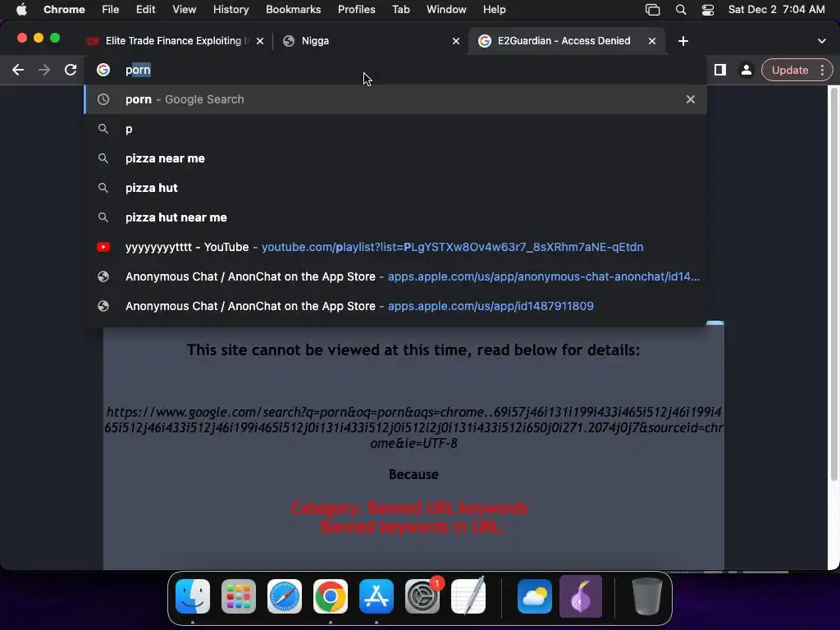Select the 'p' search suggestion
840x630 pixels.
click(x=395, y=129)
